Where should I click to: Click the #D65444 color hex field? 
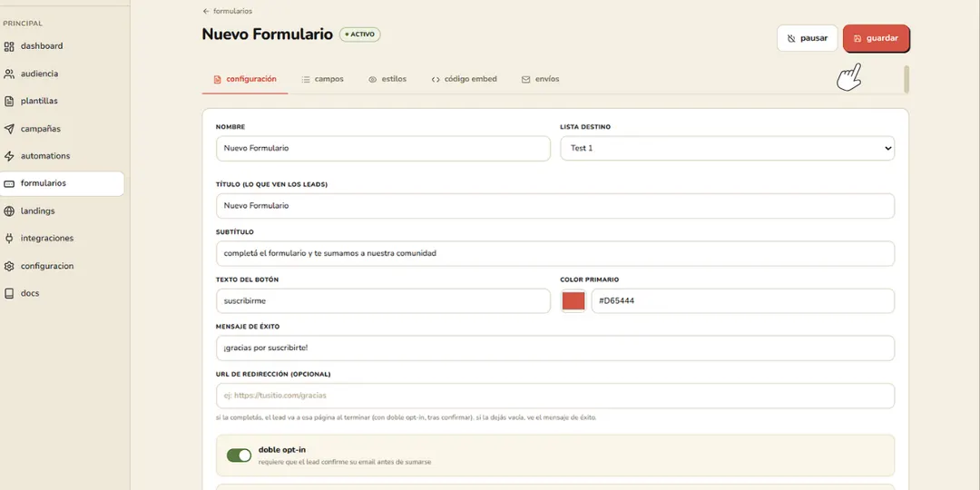[x=742, y=301]
